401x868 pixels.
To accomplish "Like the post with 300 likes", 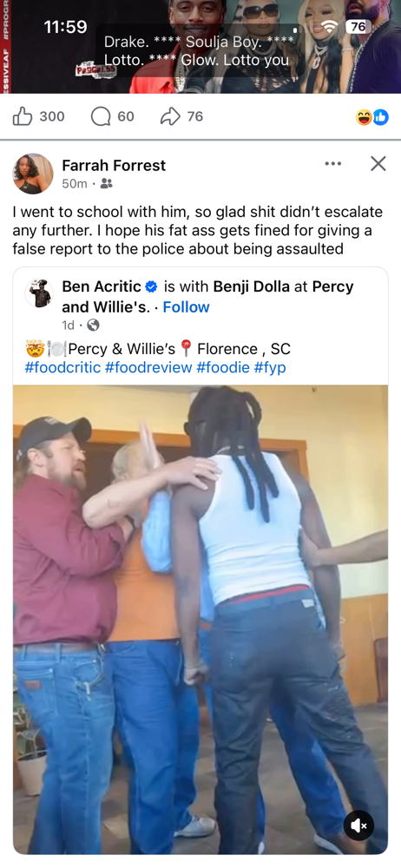I will coord(38,116).
